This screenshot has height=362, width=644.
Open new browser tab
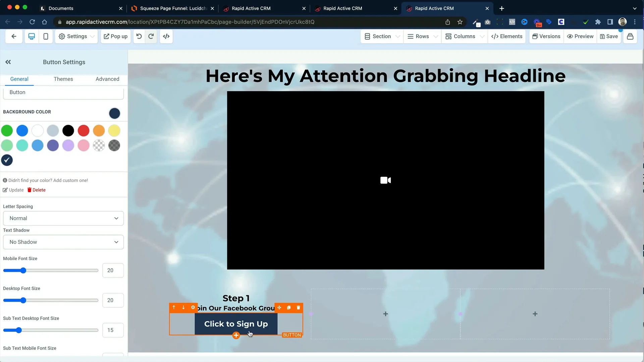pos(502,8)
